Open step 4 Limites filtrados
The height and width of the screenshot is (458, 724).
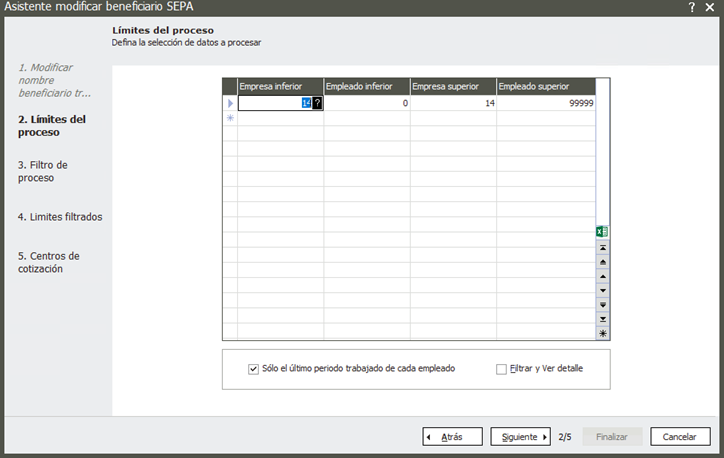click(59, 217)
